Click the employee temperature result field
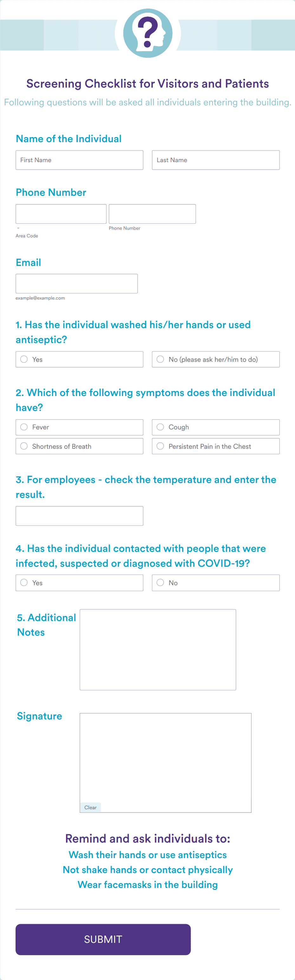The image size is (295, 980). (79, 516)
